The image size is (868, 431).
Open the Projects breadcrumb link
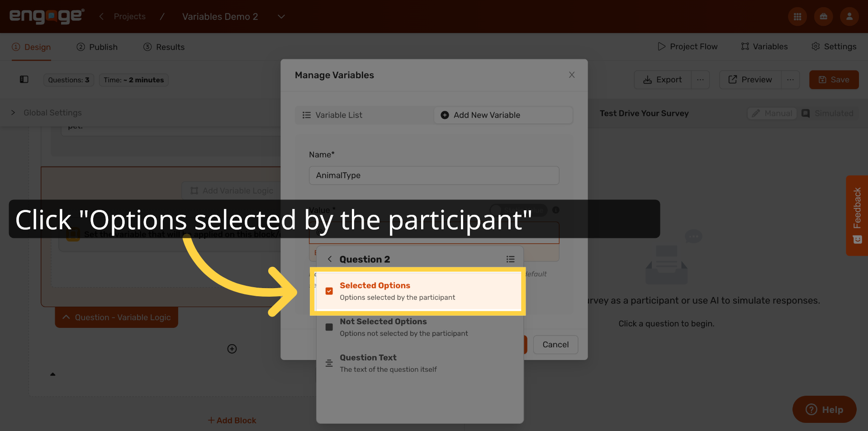coord(129,16)
